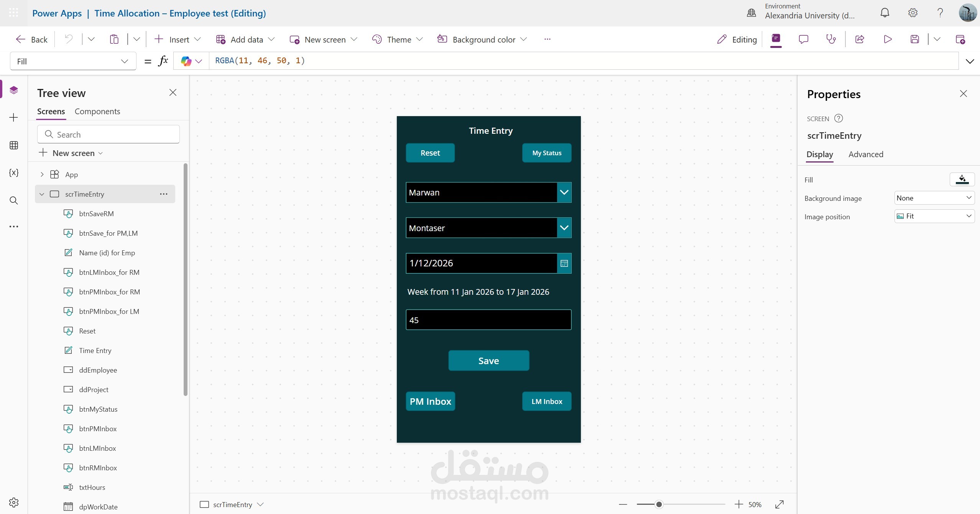Image resolution: width=980 pixels, height=514 pixels.
Task: Open the Fill color picker swatch
Action: [962, 179]
